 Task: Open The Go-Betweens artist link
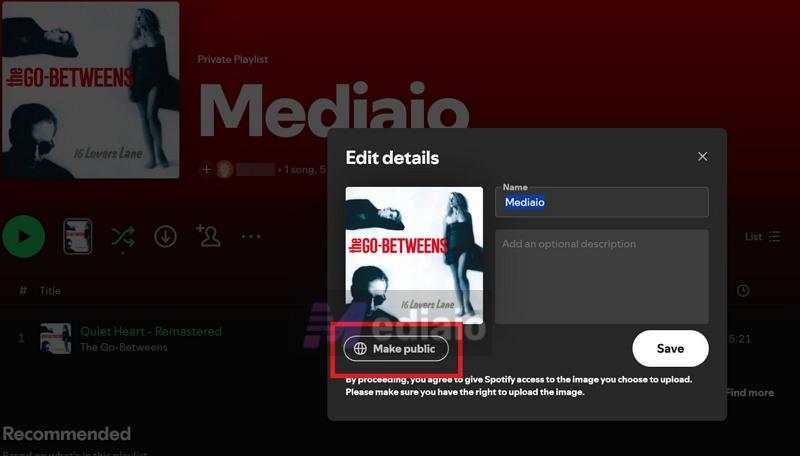pyautogui.click(x=123, y=347)
